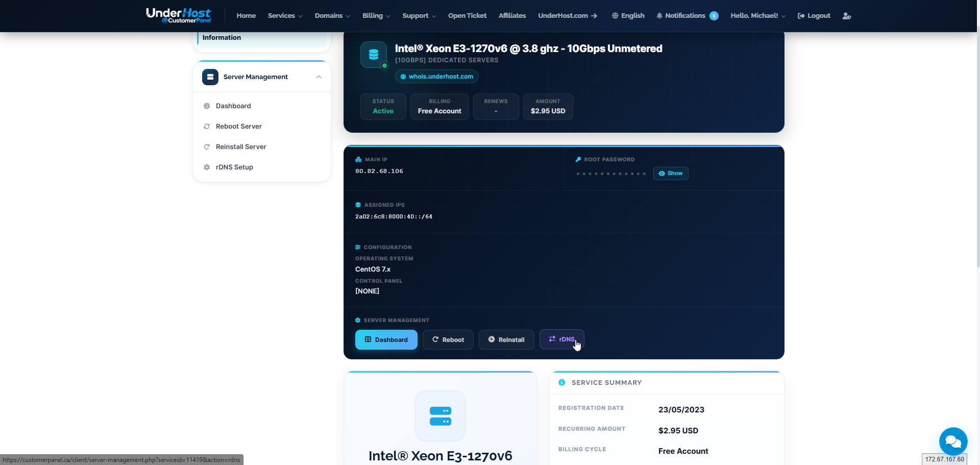Click the Reinstall button

[506, 340]
